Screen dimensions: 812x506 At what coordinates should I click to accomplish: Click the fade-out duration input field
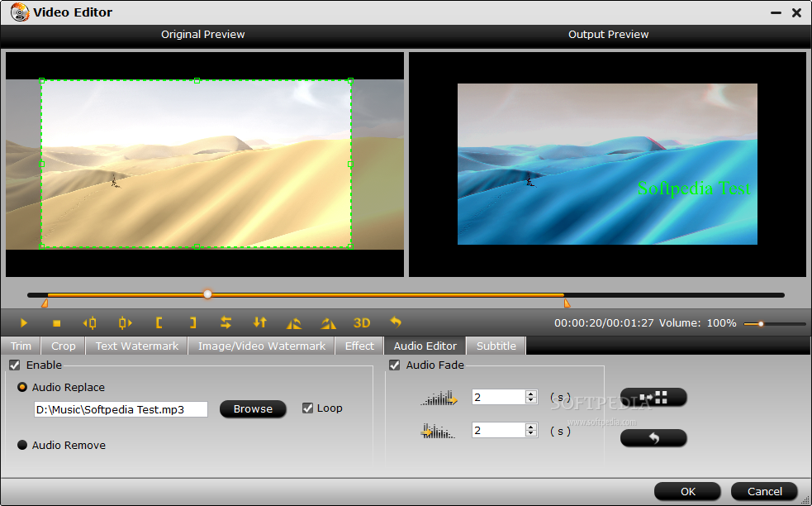498,430
